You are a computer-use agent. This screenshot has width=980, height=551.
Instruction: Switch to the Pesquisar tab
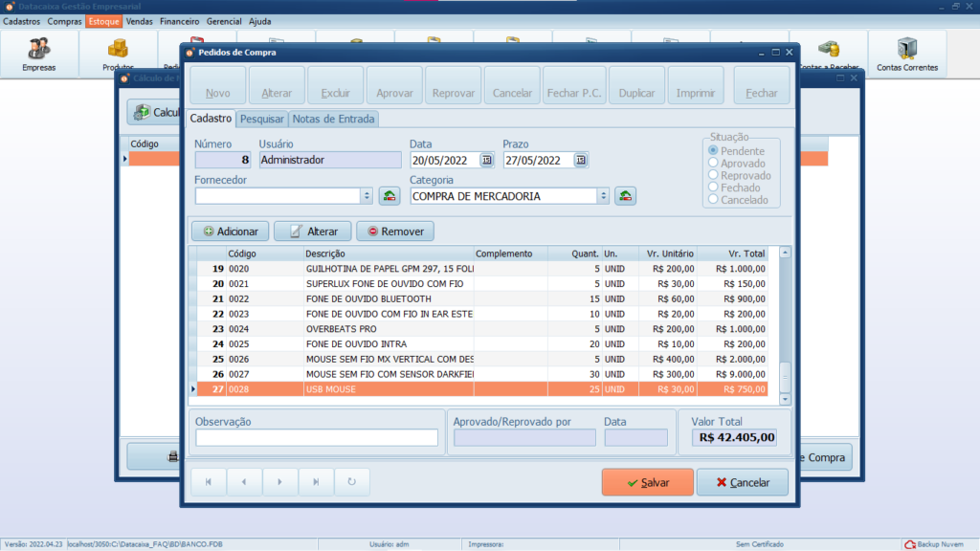tap(262, 120)
